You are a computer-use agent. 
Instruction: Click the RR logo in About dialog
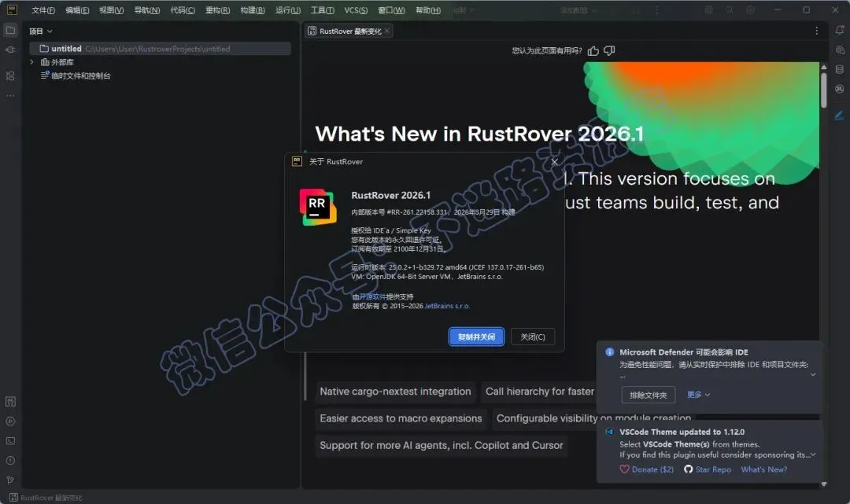[x=318, y=207]
